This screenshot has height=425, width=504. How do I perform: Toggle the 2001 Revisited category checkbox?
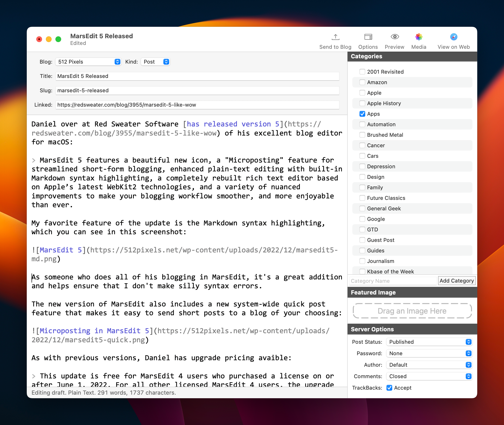click(x=362, y=72)
